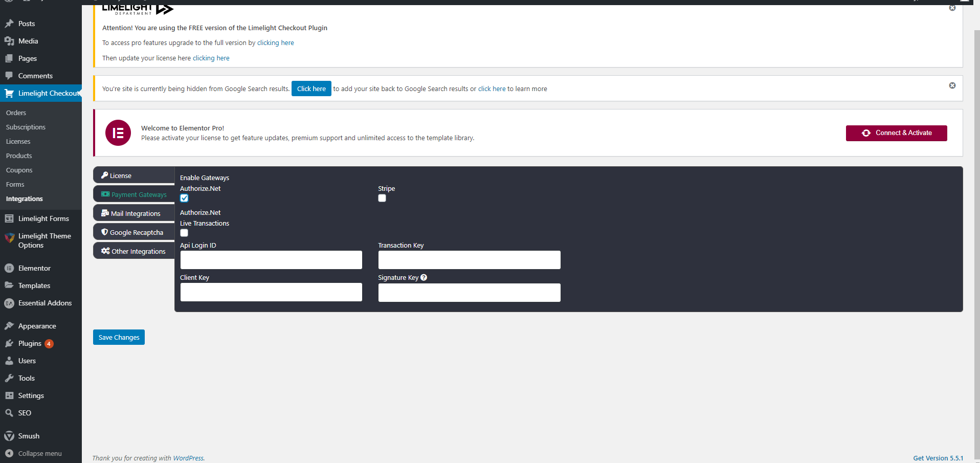The image size is (980, 463).
Task: Click the Get Version 5.5.1 link
Action: coord(938,458)
